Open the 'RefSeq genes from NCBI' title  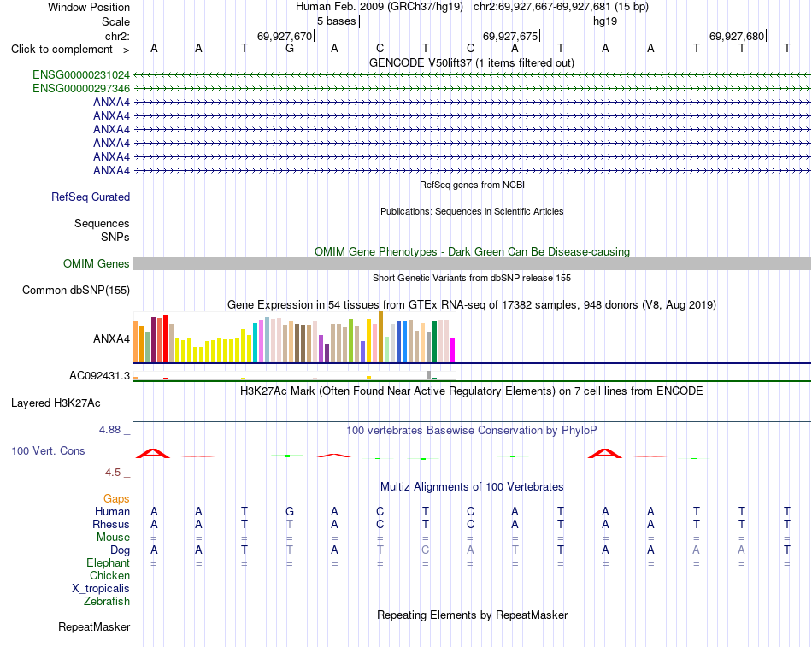coord(473,185)
